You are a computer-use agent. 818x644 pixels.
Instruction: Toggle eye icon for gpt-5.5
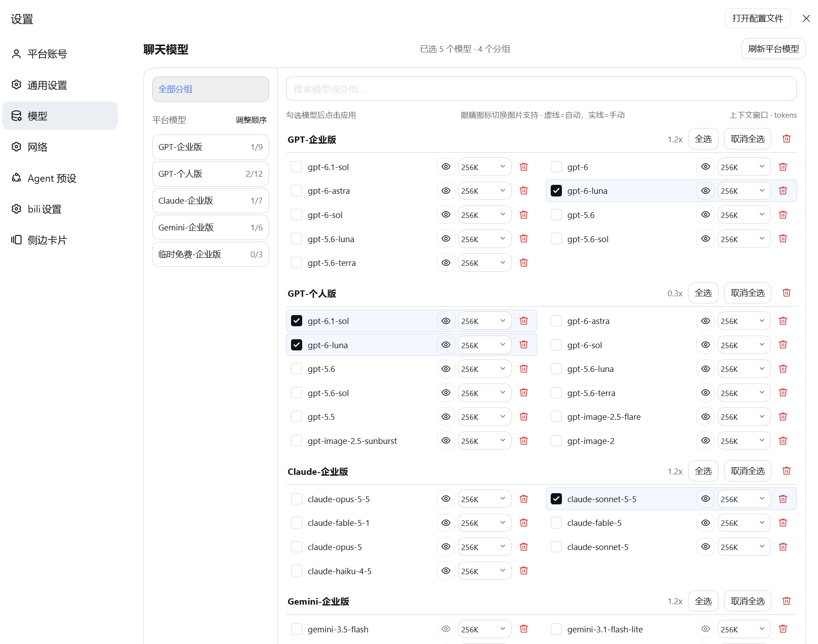point(446,417)
